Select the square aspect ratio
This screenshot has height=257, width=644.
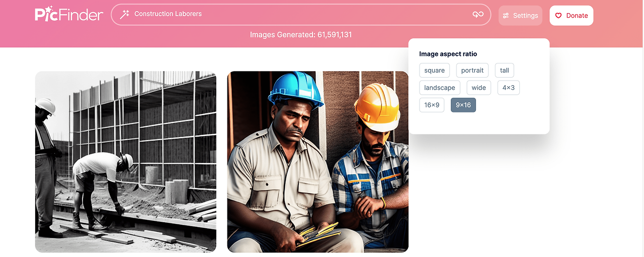[434, 71]
